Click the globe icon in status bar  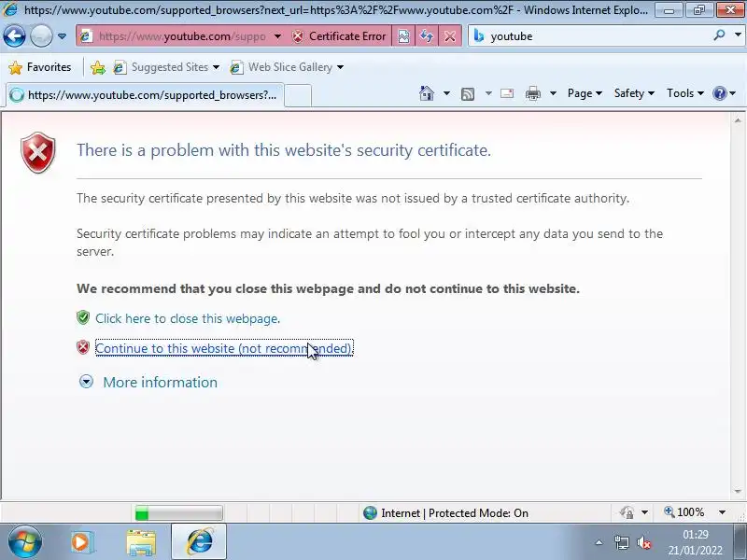click(x=370, y=512)
